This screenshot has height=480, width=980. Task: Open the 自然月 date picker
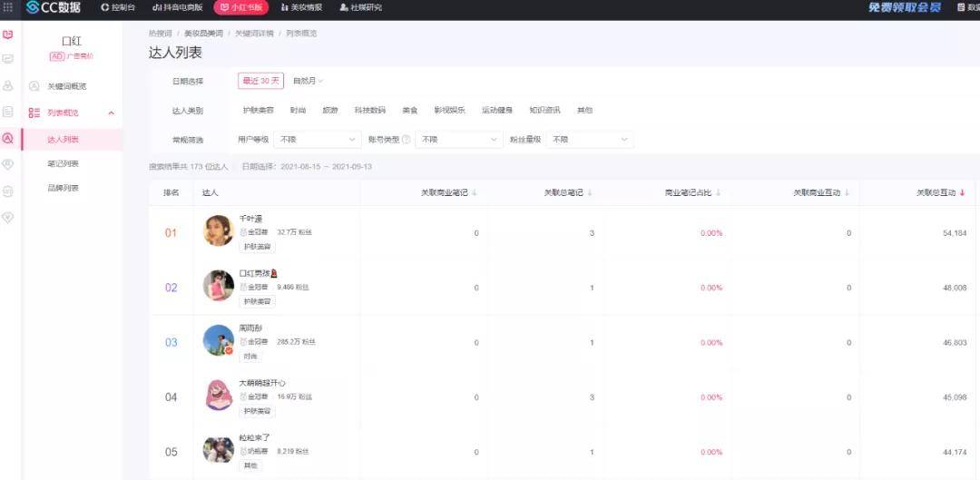click(x=308, y=81)
